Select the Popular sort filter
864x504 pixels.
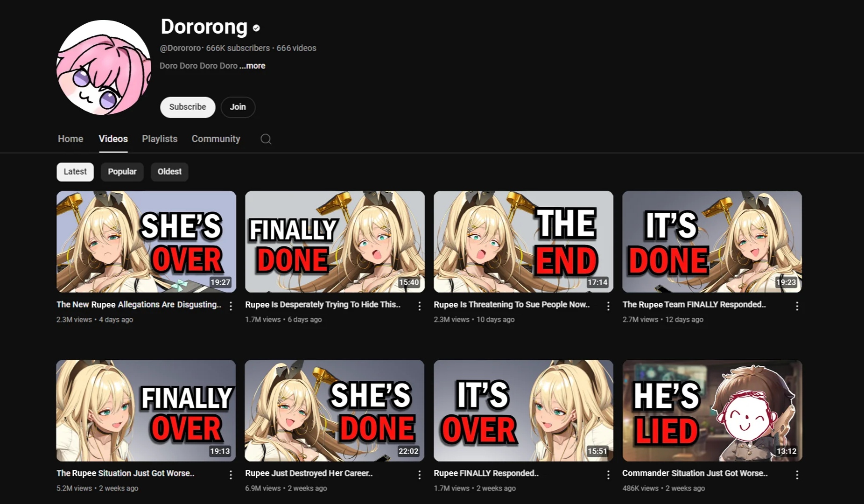pyautogui.click(x=122, y=172)
